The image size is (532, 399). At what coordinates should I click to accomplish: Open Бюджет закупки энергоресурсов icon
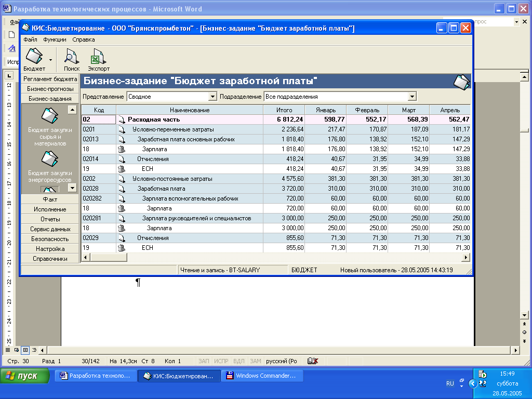click(x=50, y=159)
